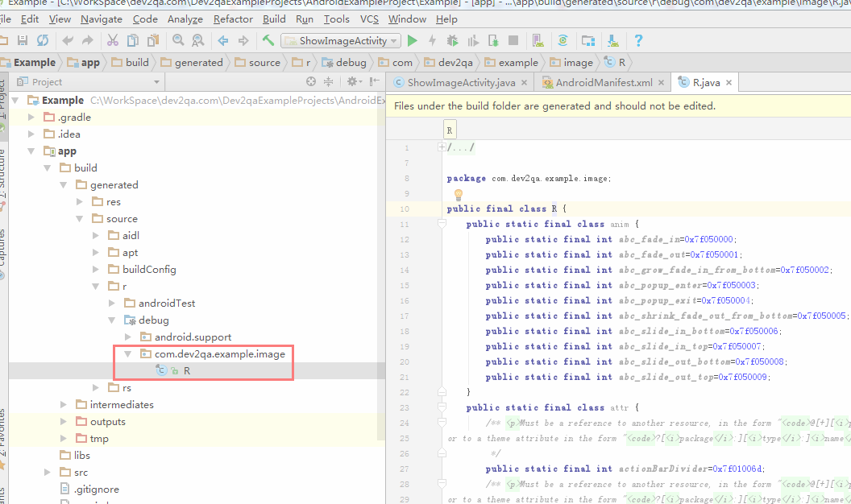Click the Find magnifier icon in toolbar

tap(177, 40)
